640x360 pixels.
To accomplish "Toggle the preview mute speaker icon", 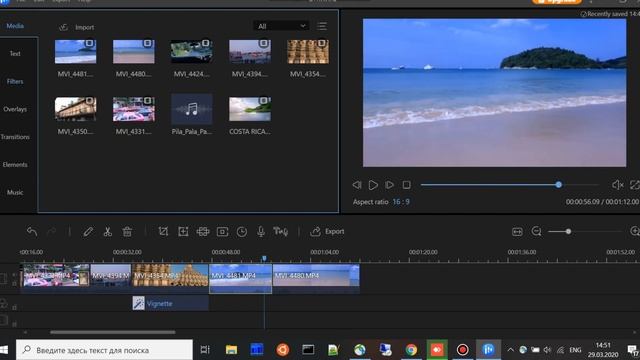I will pos(617,185).
